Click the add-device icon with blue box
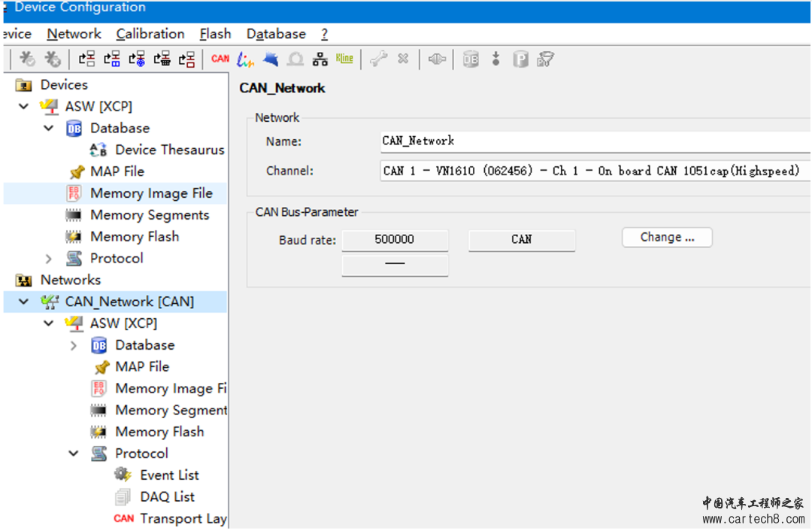Image resolution: width=812 pixels, height=531 pixels. 111,59
